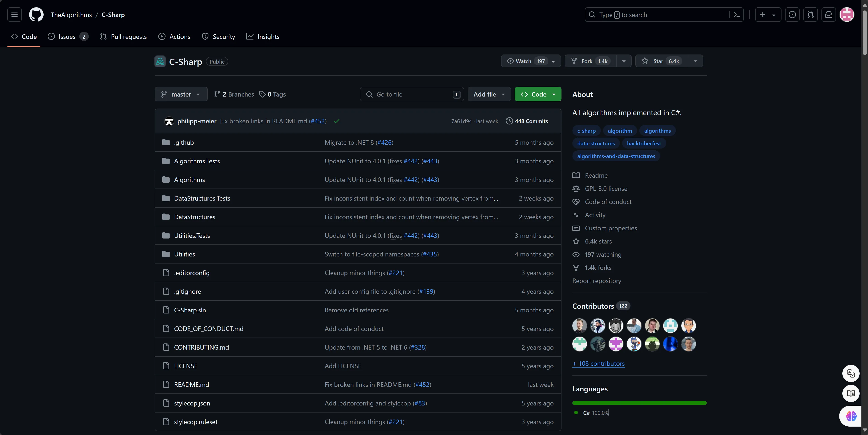Click the Activity pulse icon
The height and width of the screenshot is (435, 868).
click(x=576, y=215)
